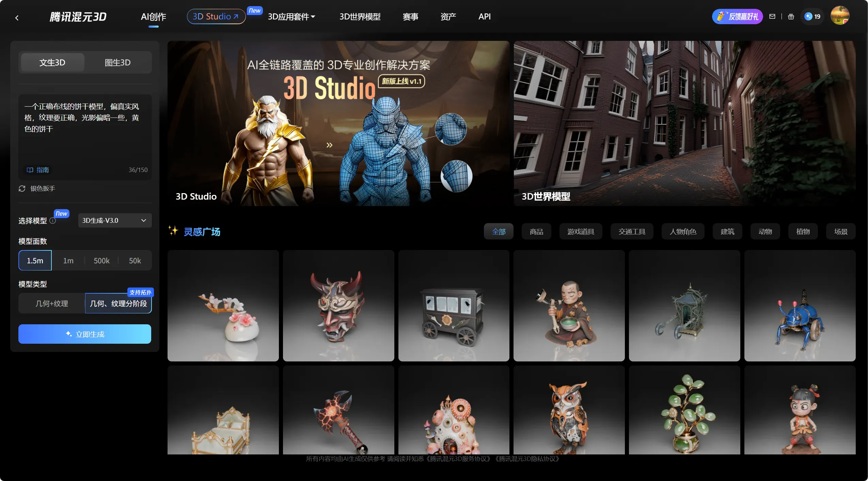This screenshot has width=868, height=481.
Task: Click the user avatar picture
Action: click(839, 16)
